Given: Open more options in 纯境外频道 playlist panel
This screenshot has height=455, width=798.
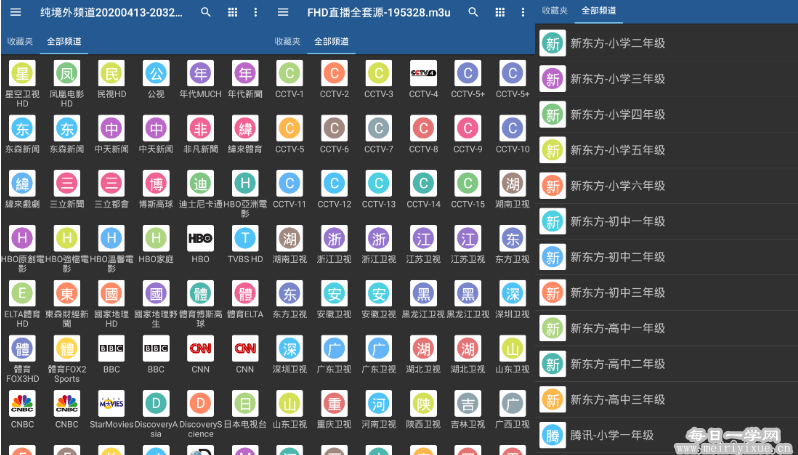Looking at the screenshot, I should click(x=255, y=12).
